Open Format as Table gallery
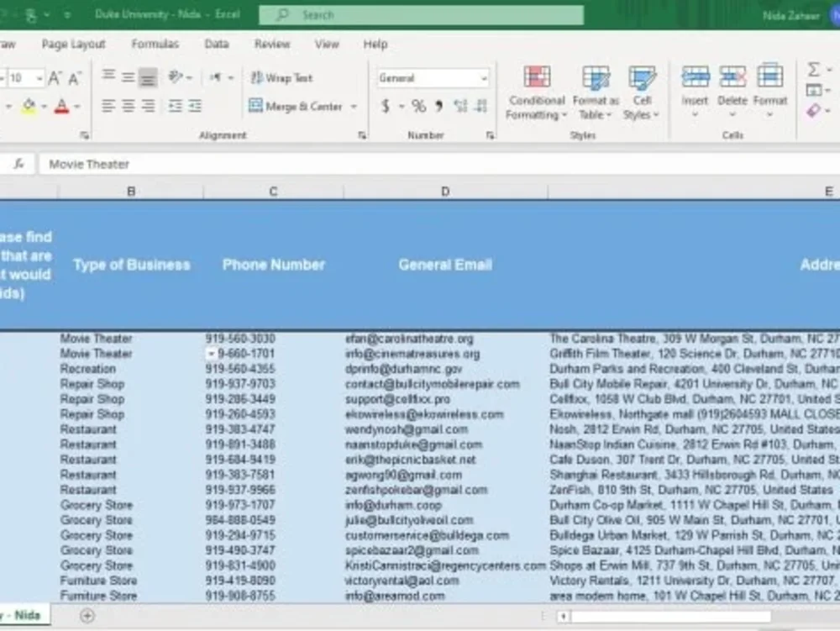 click(596, 92)
